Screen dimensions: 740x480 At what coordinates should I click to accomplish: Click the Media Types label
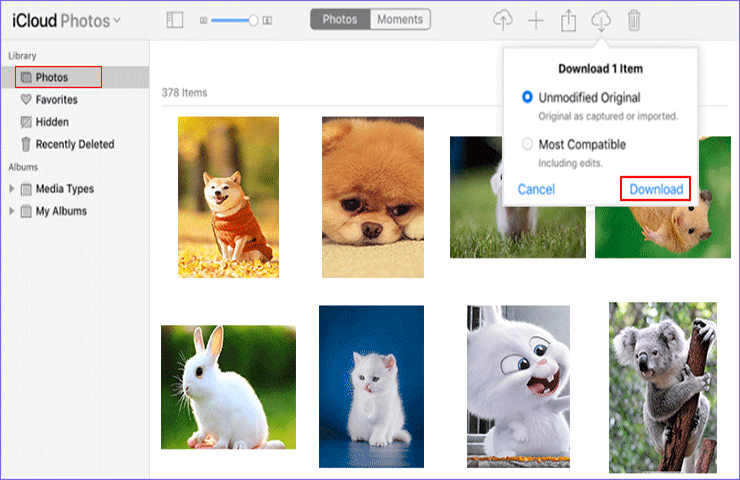(x=65, y=189)
